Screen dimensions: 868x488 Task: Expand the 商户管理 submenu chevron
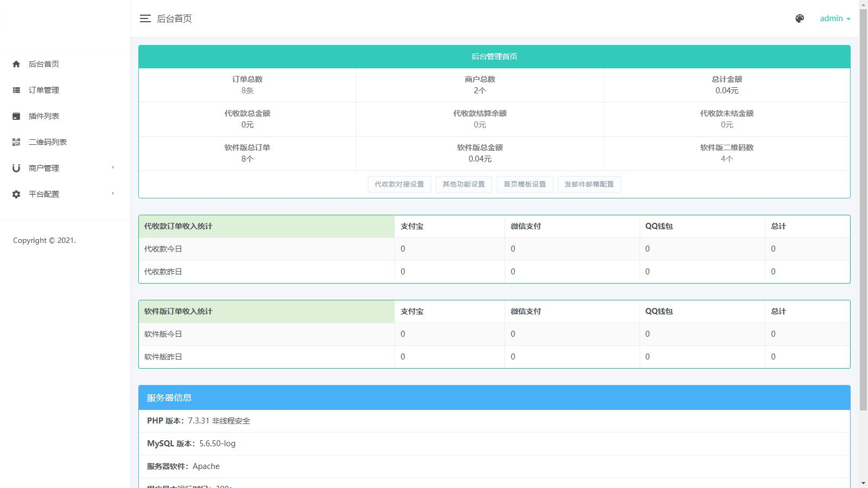tap(113, 168)
